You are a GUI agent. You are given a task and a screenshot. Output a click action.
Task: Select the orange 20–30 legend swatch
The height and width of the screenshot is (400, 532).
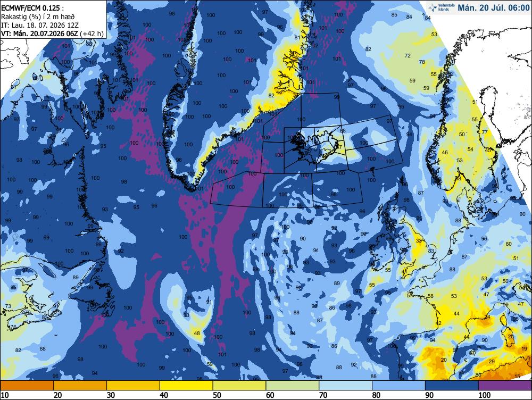point(80,386)
